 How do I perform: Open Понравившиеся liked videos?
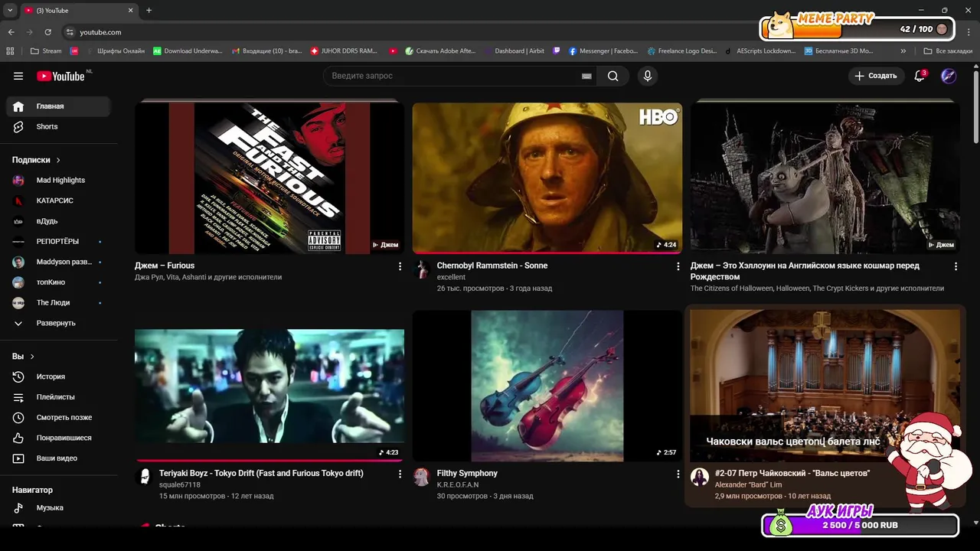[58, 438]
